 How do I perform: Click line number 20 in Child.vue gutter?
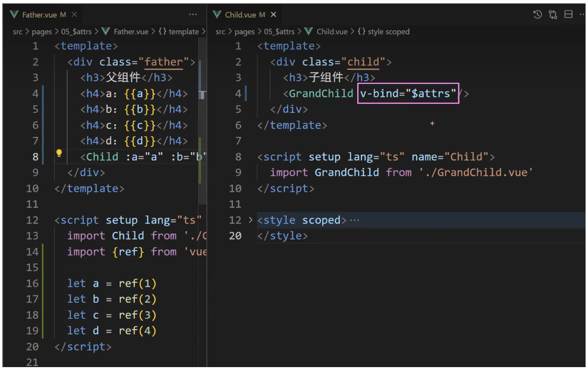click(235, 236)
